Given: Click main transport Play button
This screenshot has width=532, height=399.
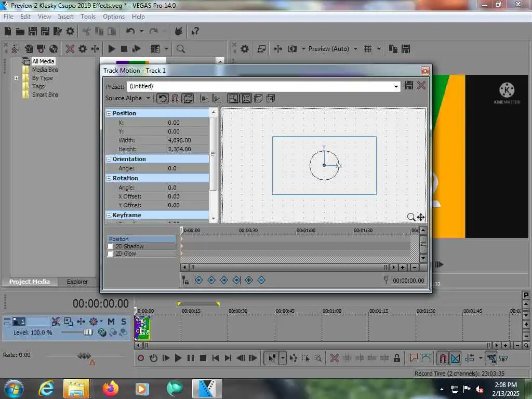Looking at the screenshot, I should pos(178,358).
